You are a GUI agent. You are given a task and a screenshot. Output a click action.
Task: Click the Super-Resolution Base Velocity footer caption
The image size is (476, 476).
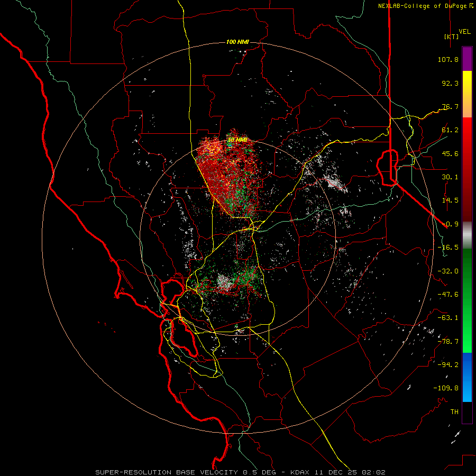(x=241, y=472)
